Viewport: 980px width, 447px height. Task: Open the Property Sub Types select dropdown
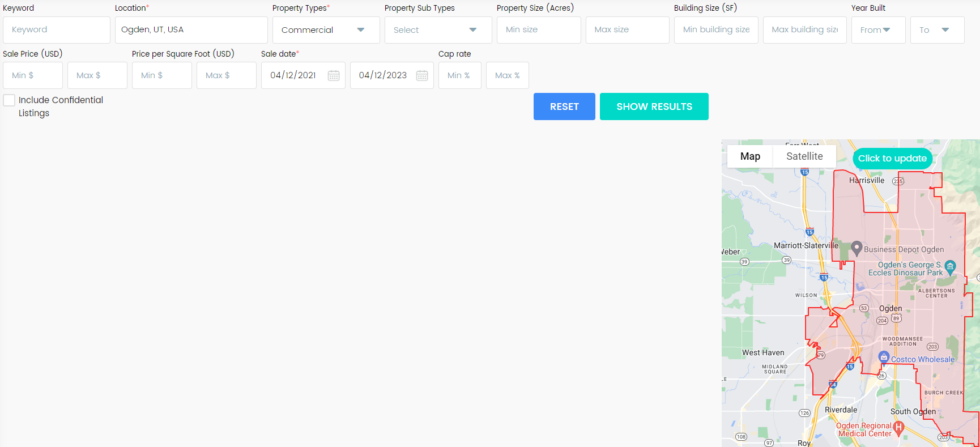[438, 30]
